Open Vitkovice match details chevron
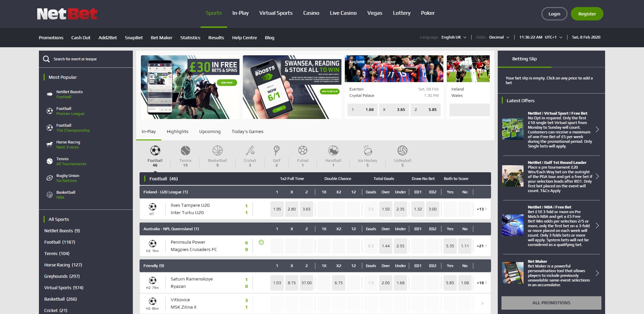 [x=482, y=303]
